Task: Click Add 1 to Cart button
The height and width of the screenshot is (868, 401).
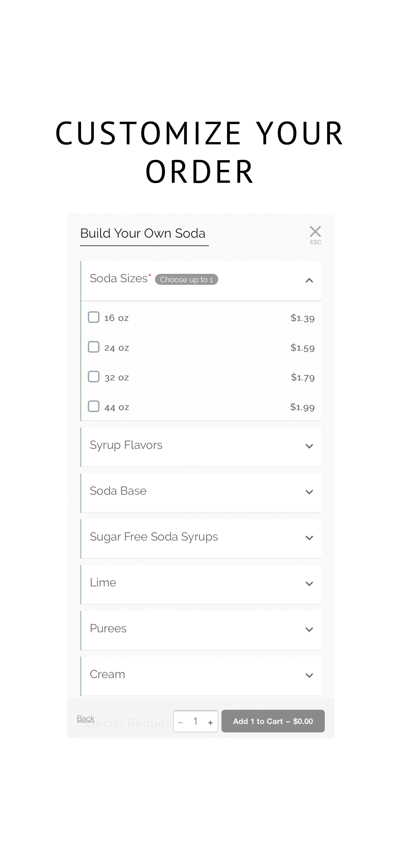Action: [273, 721]
